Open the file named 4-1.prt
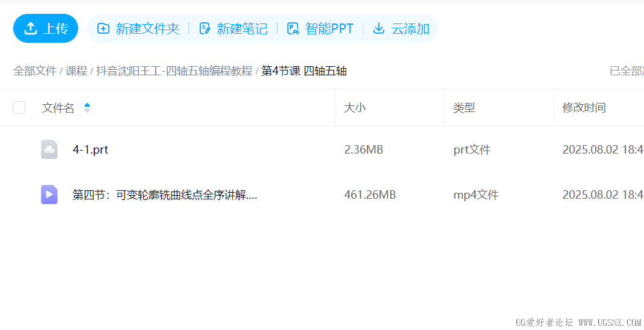Image resolution: width=644 pixels, height=330 pixels. click(90, 150)
